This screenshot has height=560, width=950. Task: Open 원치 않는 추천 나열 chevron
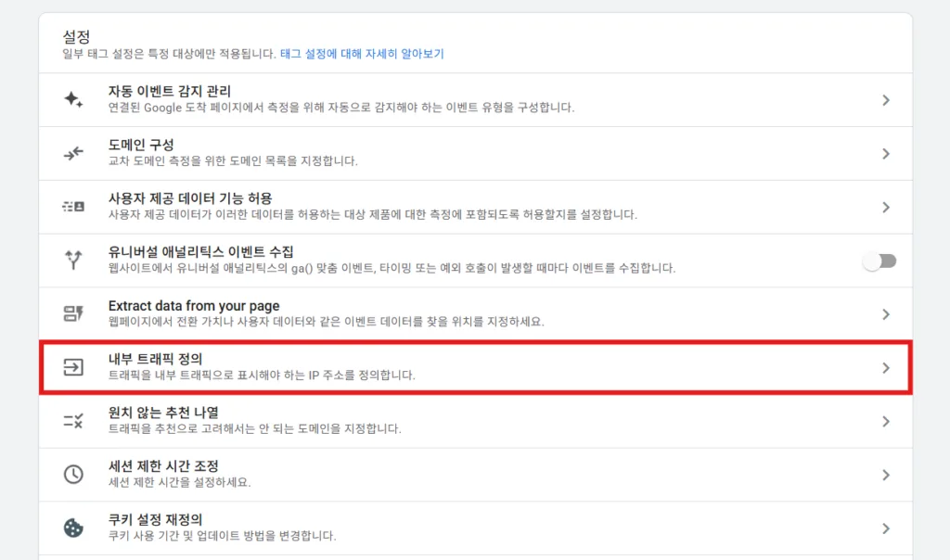886,421
